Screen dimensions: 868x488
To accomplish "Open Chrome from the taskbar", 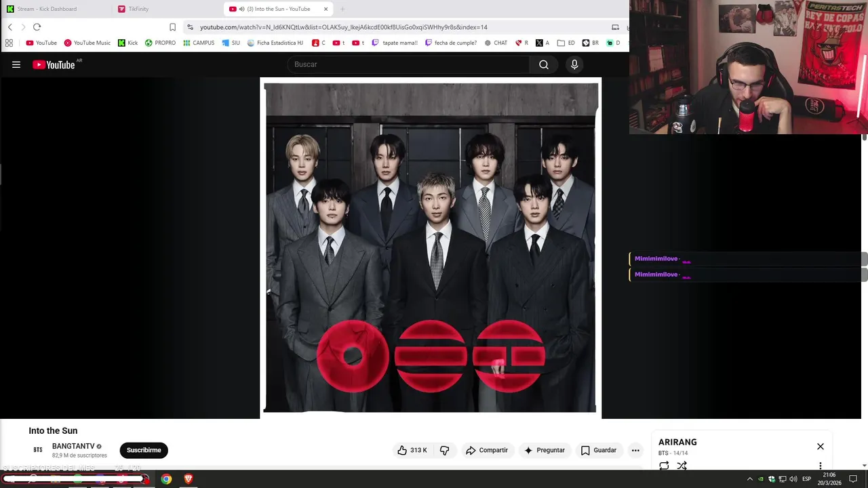I will [x=166, y=479].
